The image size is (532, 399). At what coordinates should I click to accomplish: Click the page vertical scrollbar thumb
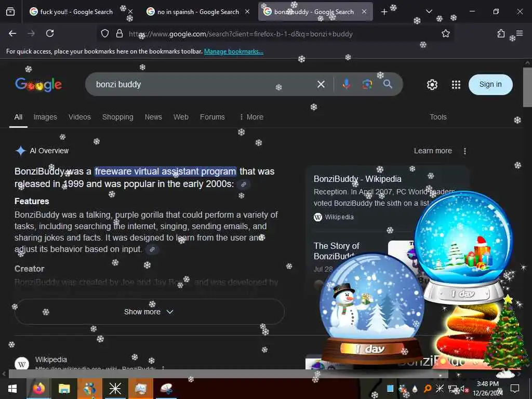(x=528, y=87)
